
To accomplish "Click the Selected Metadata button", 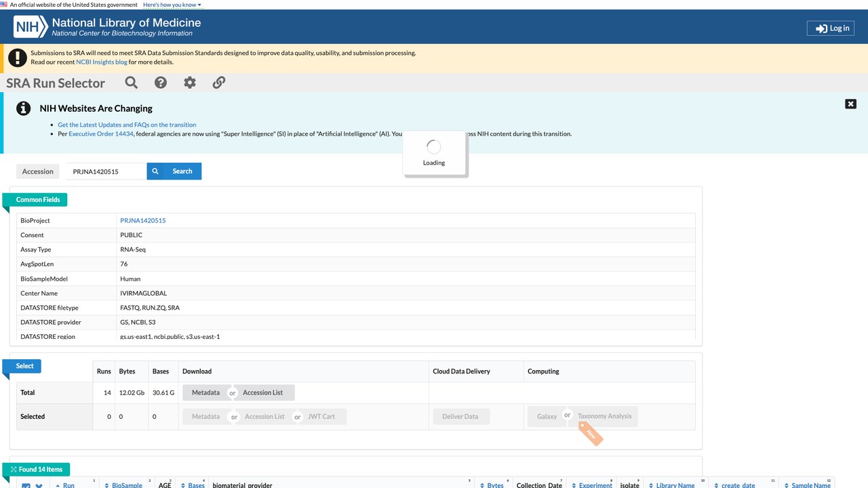I will point(205,416).
